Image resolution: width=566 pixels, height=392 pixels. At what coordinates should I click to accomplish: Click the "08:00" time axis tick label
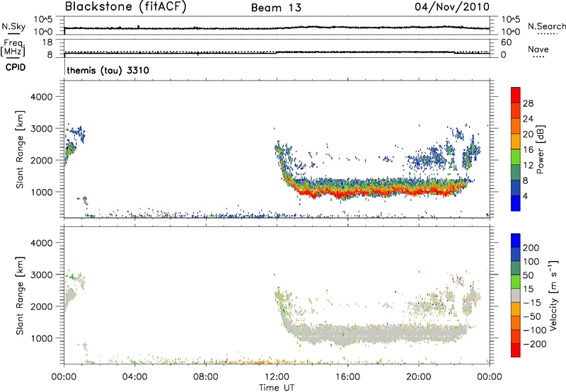(x=206, y=377)
